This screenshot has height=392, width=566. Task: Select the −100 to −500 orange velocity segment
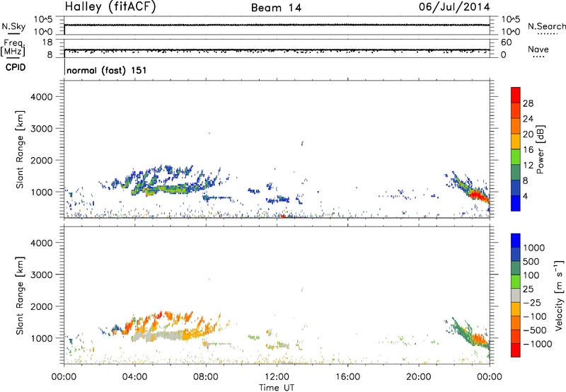click(516, 323)
